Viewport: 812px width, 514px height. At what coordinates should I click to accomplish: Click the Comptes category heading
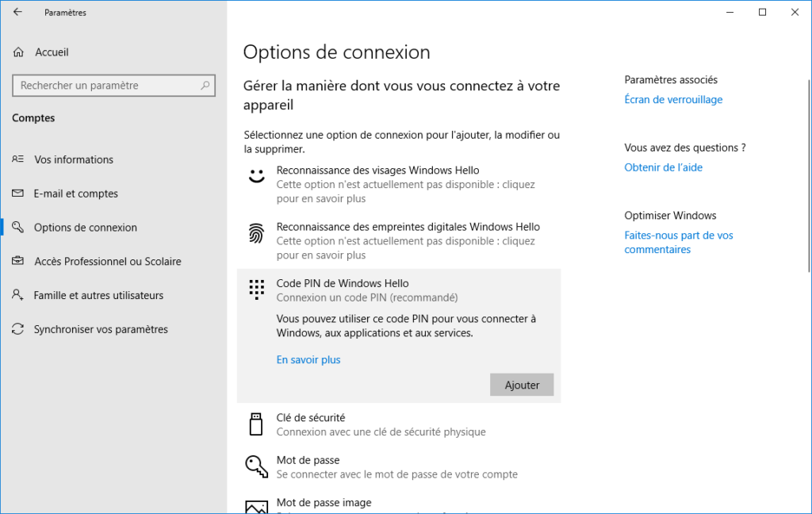pos(33,117)
